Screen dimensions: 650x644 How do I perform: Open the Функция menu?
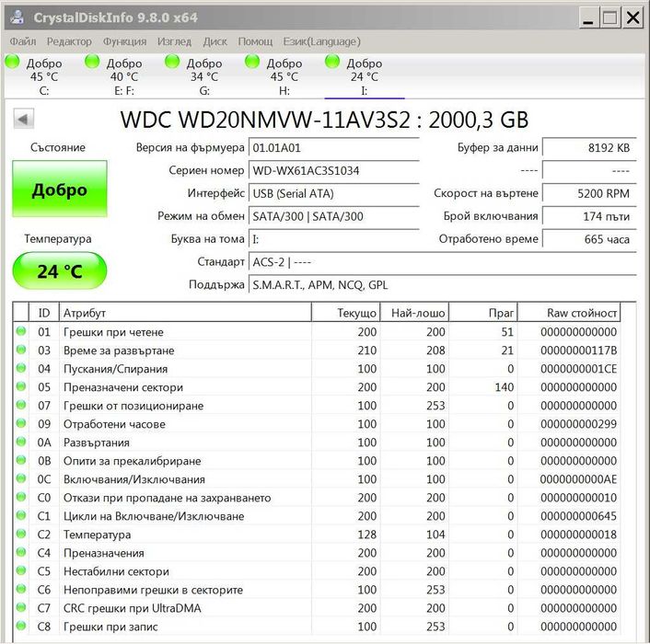[x=125, y=41]
